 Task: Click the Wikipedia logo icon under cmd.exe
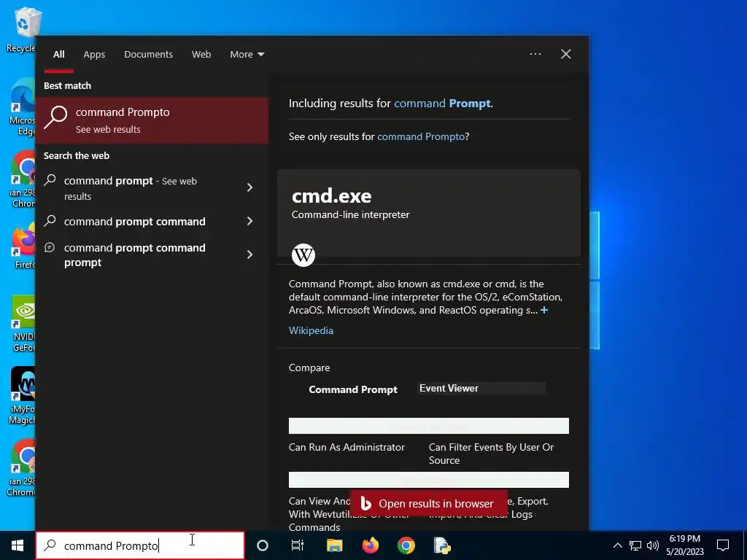coord(303,254)
